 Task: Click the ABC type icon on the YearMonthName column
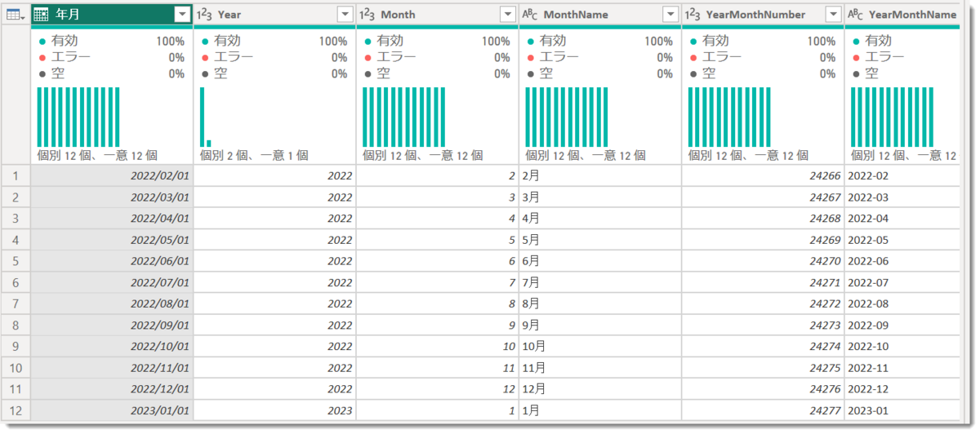tap(856, 15)
